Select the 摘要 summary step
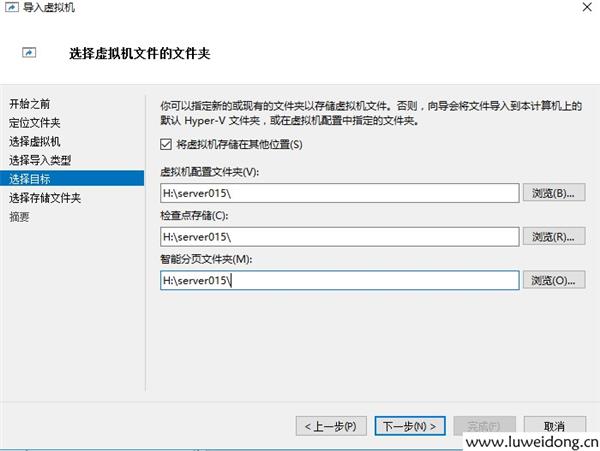The height and width of the screenshot is (451, 600). [x=19, y=216]
